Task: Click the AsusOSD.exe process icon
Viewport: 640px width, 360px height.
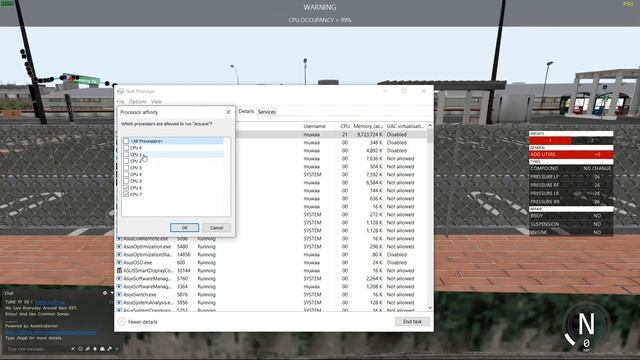Action: coord(119,262)
